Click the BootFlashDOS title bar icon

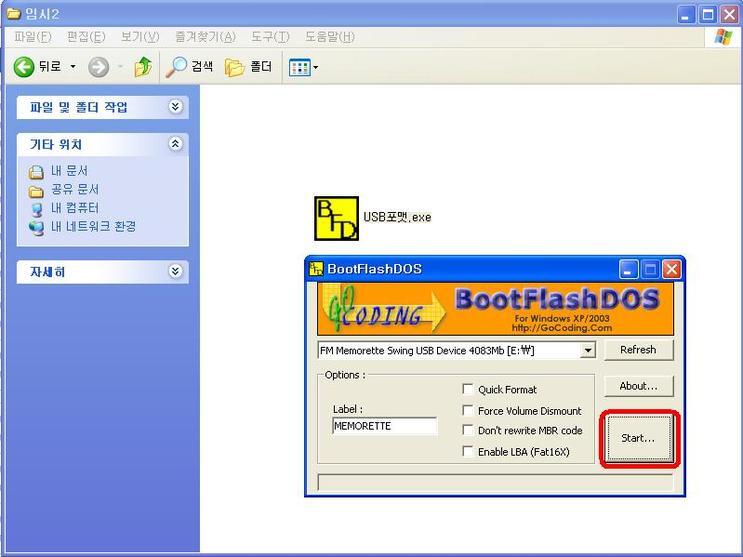click(x=316, y=269)
